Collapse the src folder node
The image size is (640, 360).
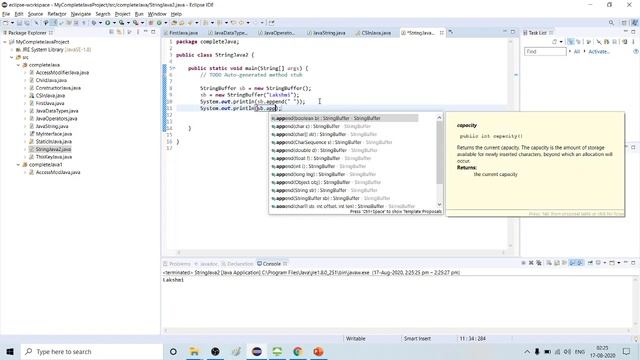12,57
